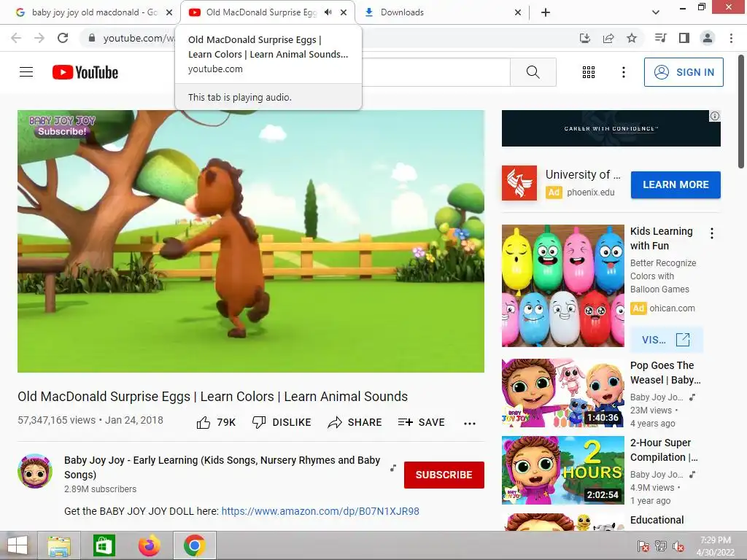Close the Google search tab
The height and width of the screenshot is (560, 747).
pyautogui.click(x=169, y=12)
